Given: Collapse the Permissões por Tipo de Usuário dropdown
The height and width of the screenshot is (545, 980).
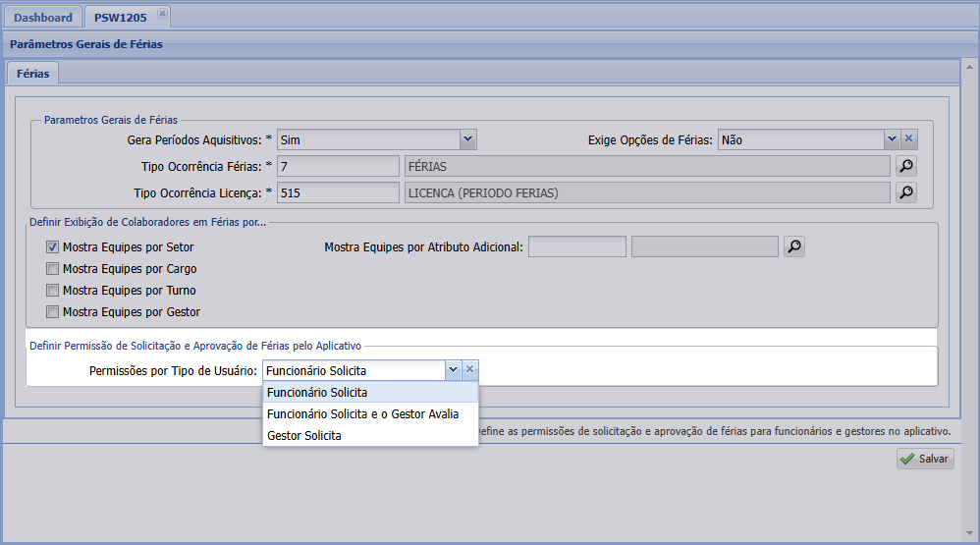Looking at the screenshot, I should [x=452, y=370].
